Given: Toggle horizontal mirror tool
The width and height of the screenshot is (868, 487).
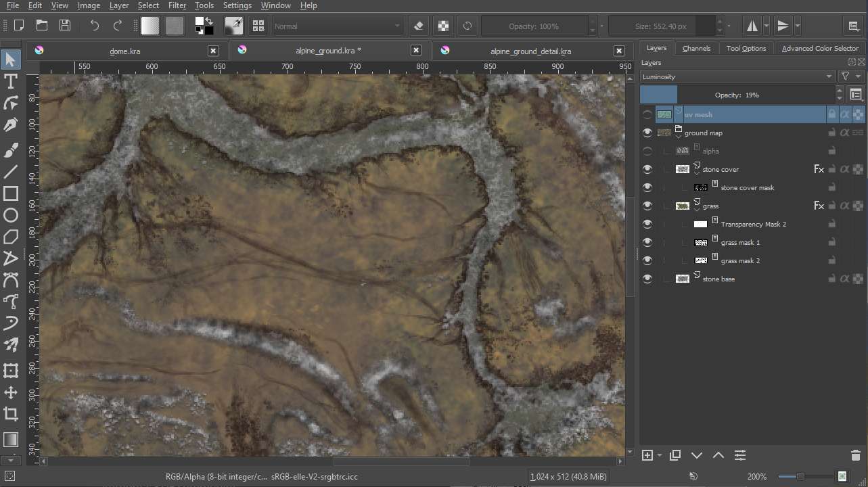Looking at the screenshot, I should click(x=752, y=26).
